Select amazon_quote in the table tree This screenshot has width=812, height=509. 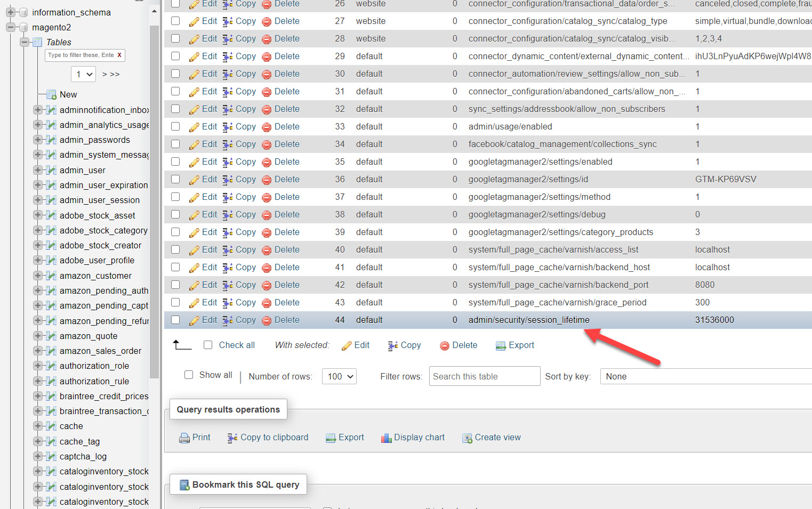(89, 336)
